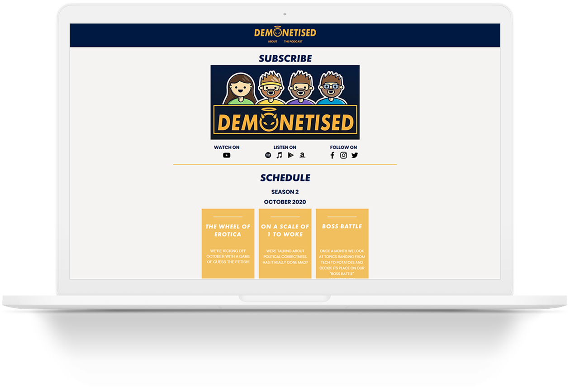The width and height of the screenshot is (570, 392).
Task: Click the Google Play Music icon
Action: [x=290, y=155]
